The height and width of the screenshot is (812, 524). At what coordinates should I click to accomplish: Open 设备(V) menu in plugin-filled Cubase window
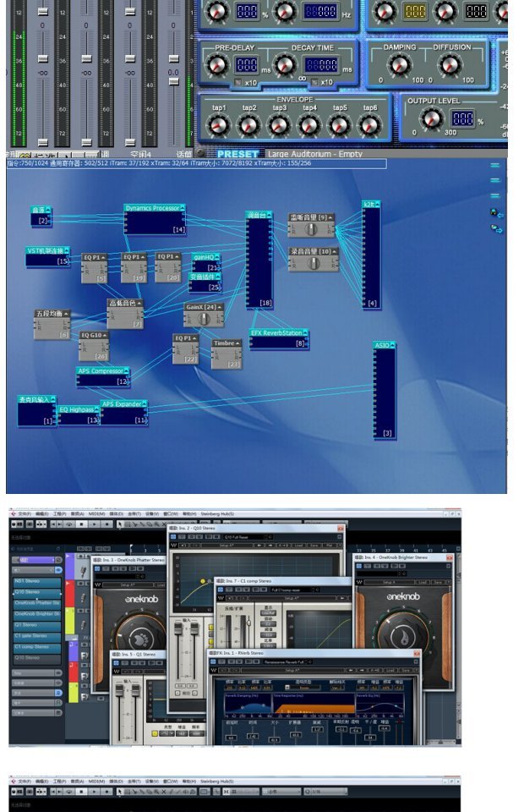coord(152,514)
